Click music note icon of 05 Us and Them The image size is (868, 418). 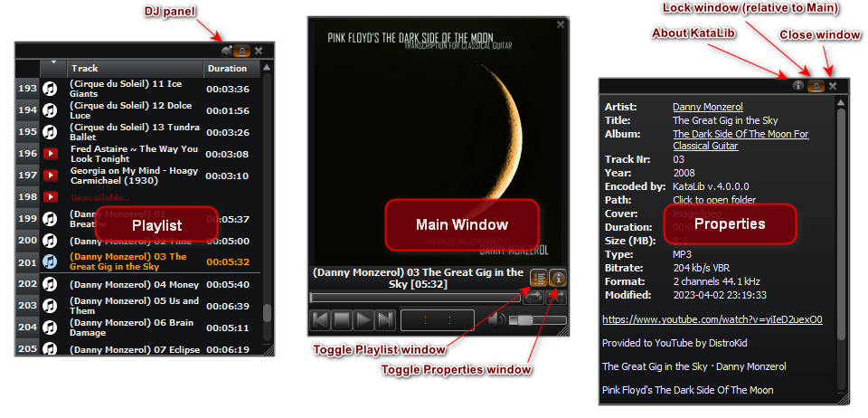pyautogui.click(x=51, y=306)
